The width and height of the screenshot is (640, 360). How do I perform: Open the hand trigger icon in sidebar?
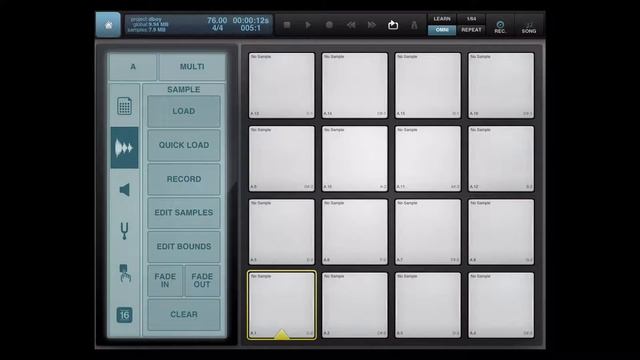click(124, 273)
